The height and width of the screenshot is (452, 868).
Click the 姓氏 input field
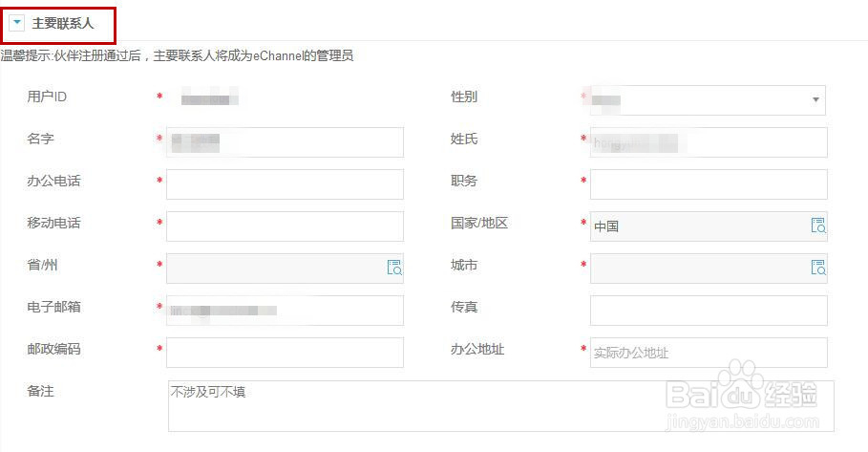(709, 142)
